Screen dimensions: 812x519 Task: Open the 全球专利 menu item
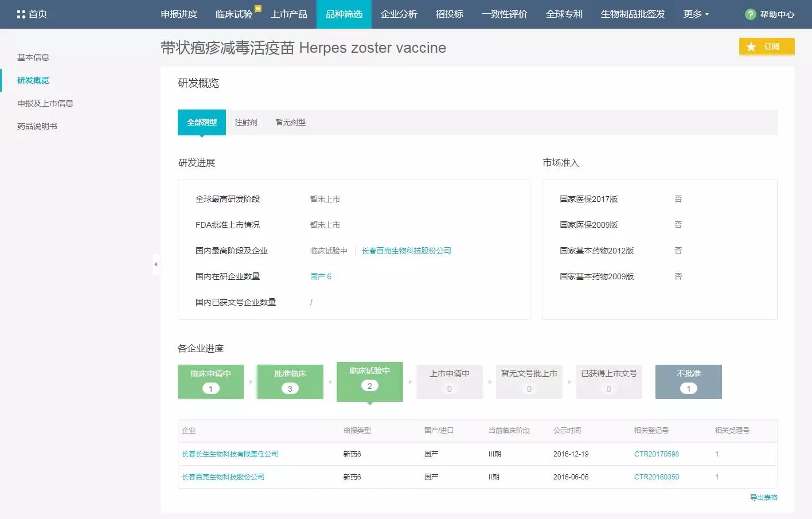[x=564, y=14]
